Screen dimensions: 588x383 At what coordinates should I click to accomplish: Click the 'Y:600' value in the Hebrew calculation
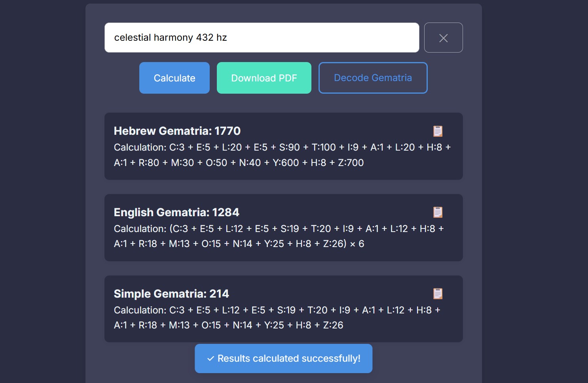tap(286, 162)
